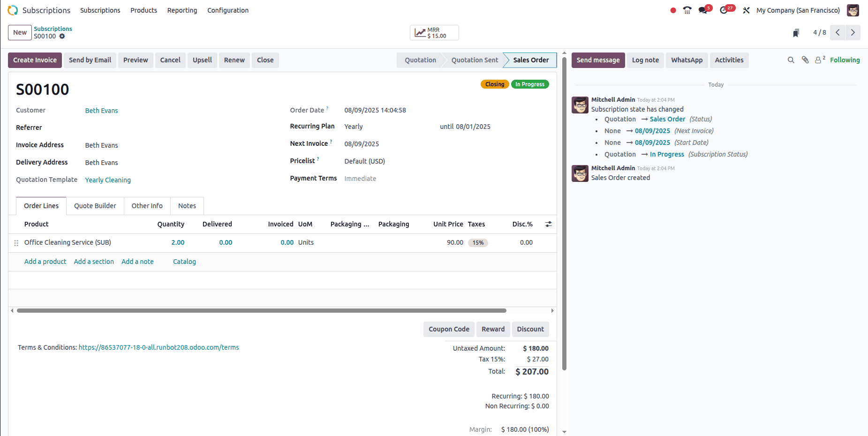The height and width of the screenshot is (436, 868).
Task: Open optional columns settings for order lines
Action: [x=548, y=224]
